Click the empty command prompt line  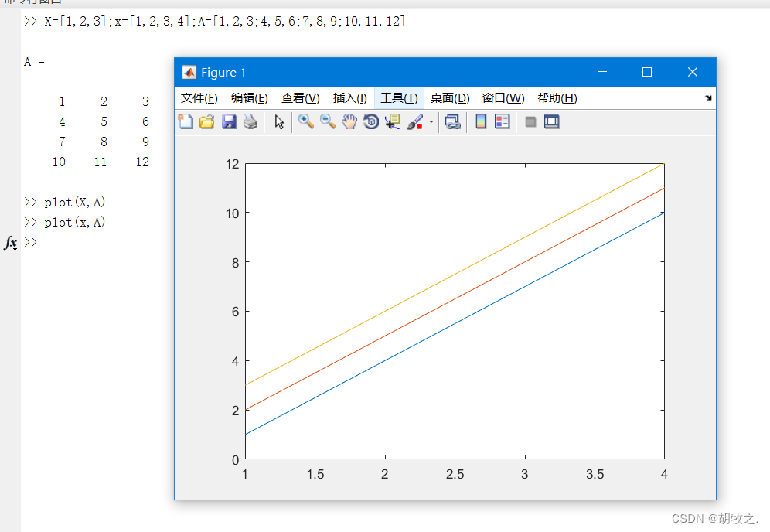pyautogui.click(x=30, y=242)
